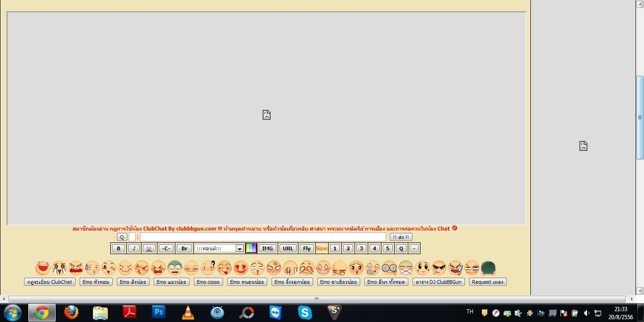644x322 pixels.
Task: Click the scroll down arrow on vertical scrollbar
Action: point(640,291)
